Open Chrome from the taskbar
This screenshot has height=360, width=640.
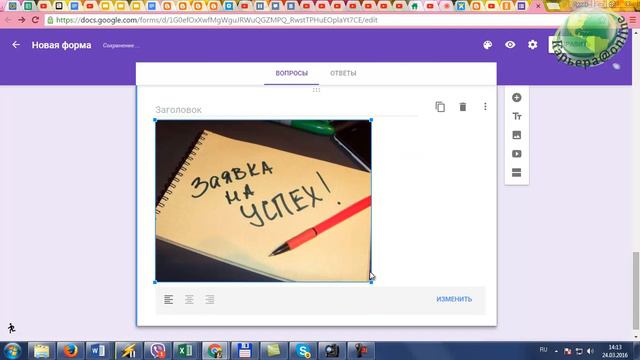coord(215,351)
